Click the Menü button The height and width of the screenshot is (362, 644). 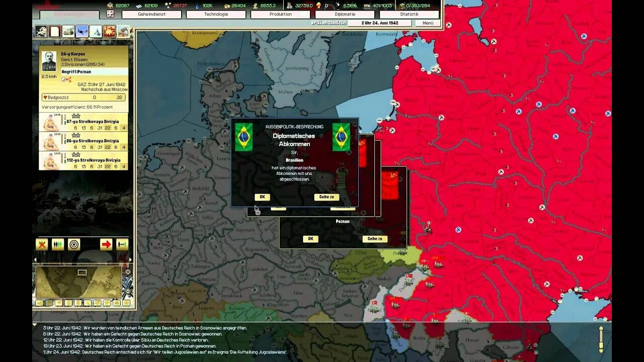pos(428,23)
